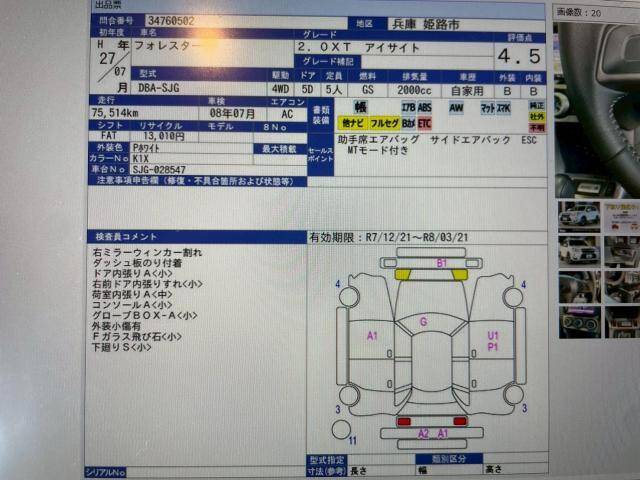The height and width of the screenshot is (480, 640).
Task: Click the ABS equipment badge
Action: (425, 106)
